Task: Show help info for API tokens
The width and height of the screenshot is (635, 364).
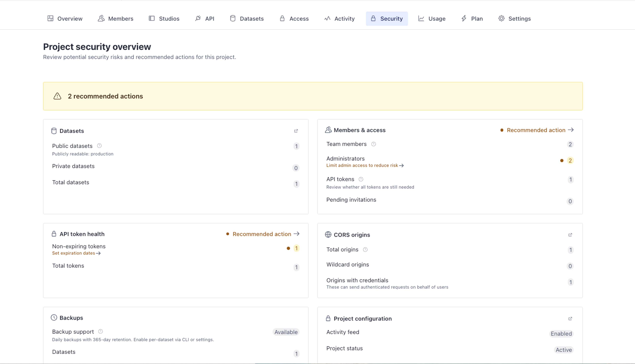Action: (361, 179)
